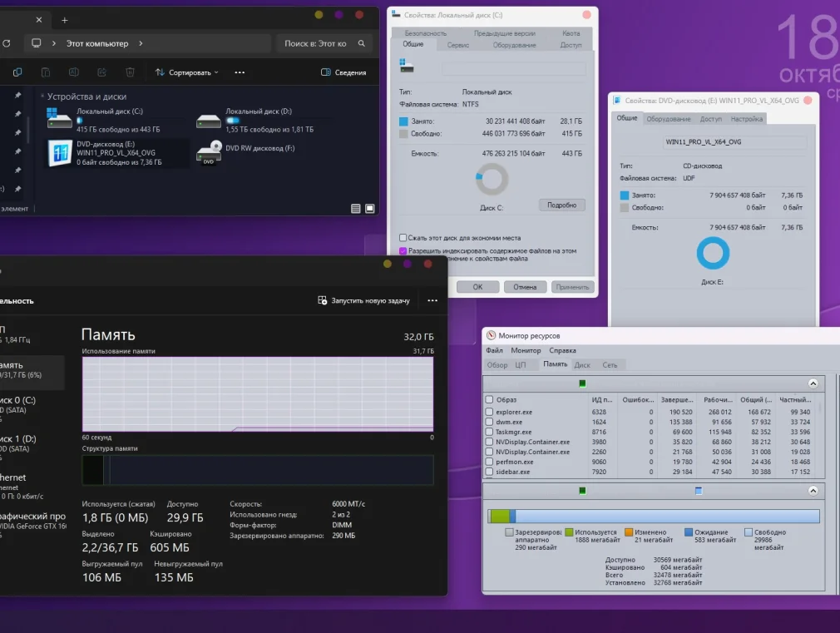This screenshot has height=633, width=840.
Task: Collapse the physical memory section chevron
Action: click(813, 491)
